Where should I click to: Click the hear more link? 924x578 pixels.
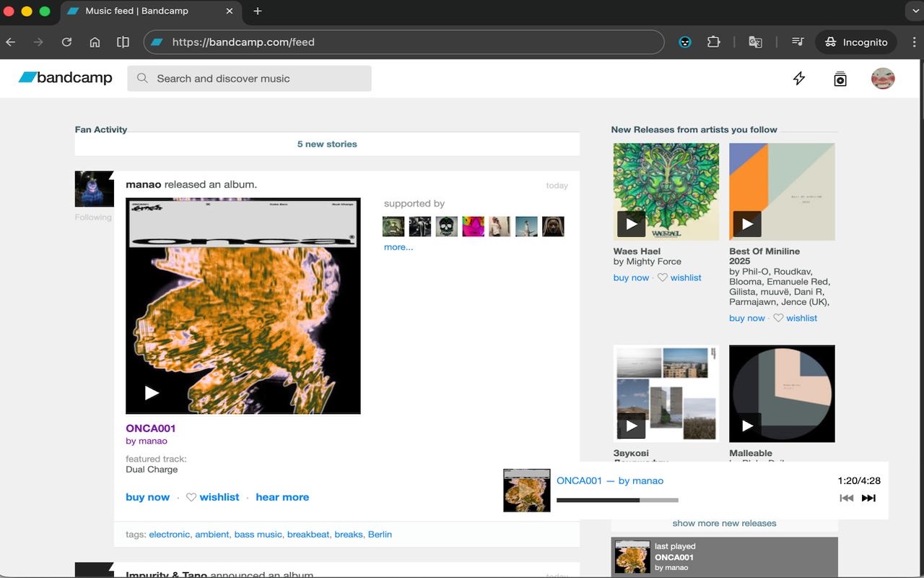point(282,497)
